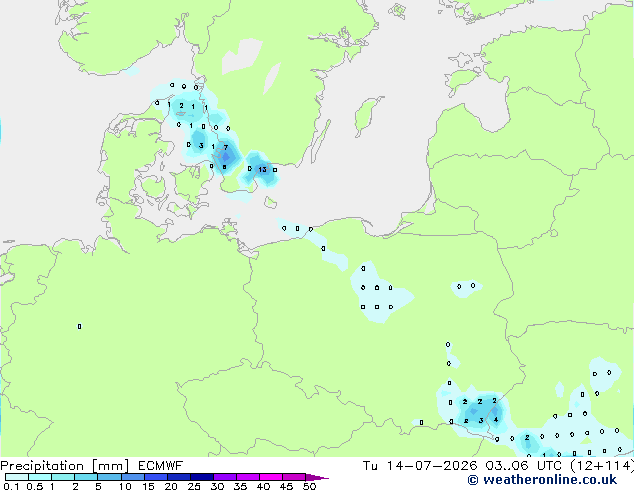Click the '13' precipitation value on the map
The image size is (634, 490).
[x=263, y=169]
